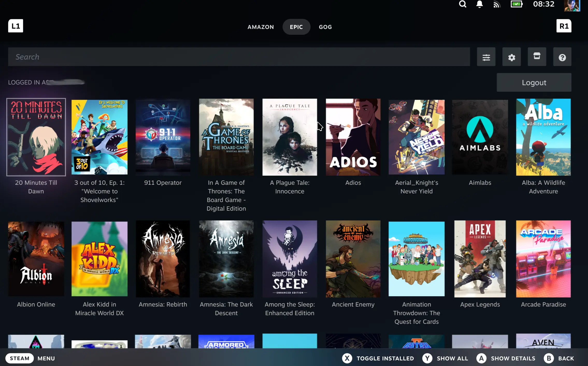
Task: Switch to the Amazon tab
Action: (261, 27)
